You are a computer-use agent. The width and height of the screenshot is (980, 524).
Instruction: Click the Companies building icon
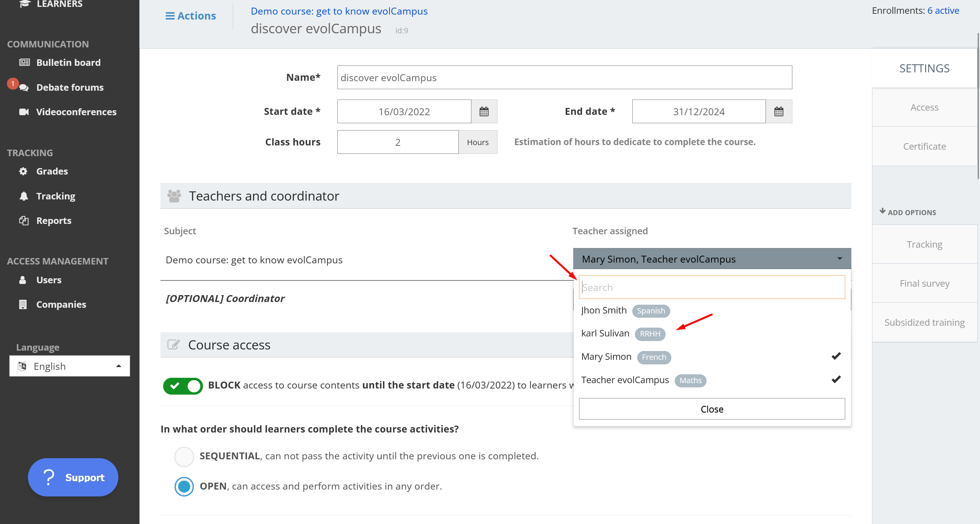[23, 304]
